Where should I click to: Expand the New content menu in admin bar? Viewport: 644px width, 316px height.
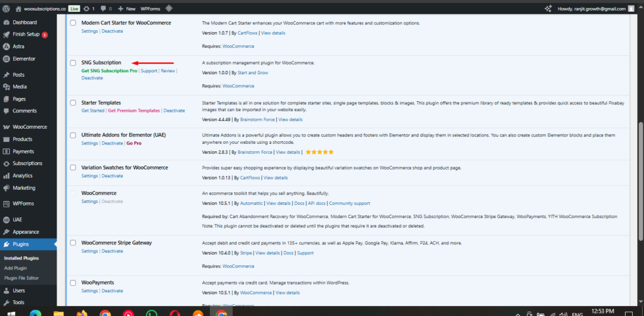click(x=126, y=9)
